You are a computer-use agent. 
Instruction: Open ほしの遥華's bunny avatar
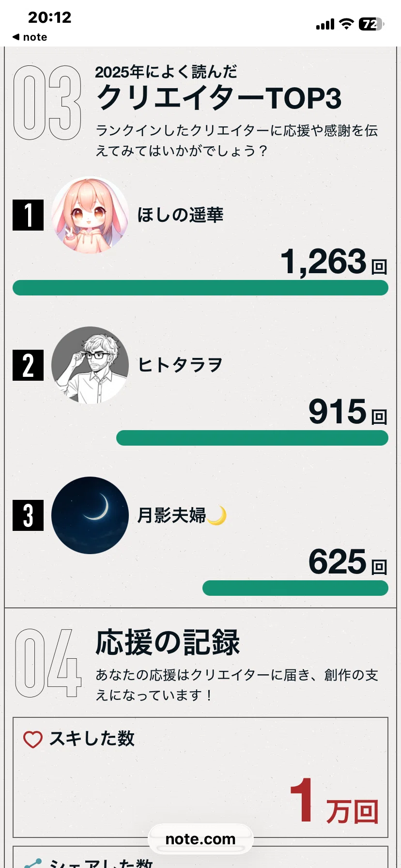pos(90,215)
